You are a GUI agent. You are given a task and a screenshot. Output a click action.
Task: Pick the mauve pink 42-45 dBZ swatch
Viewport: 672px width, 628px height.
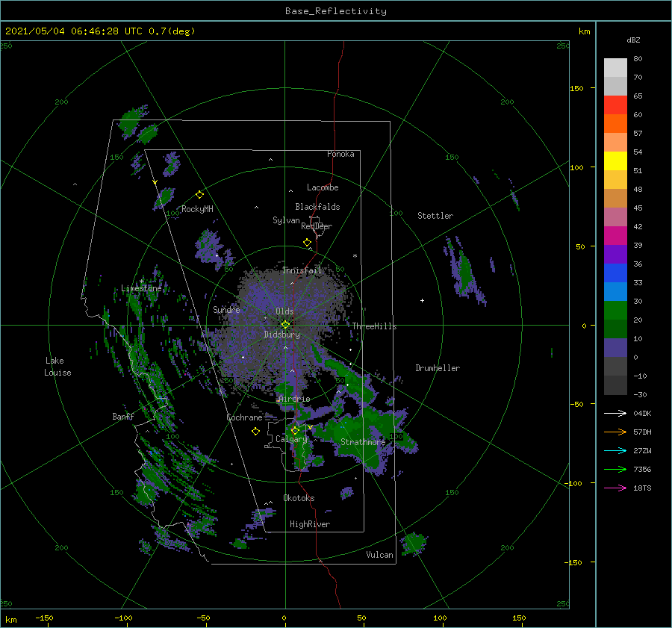[615, 217]
